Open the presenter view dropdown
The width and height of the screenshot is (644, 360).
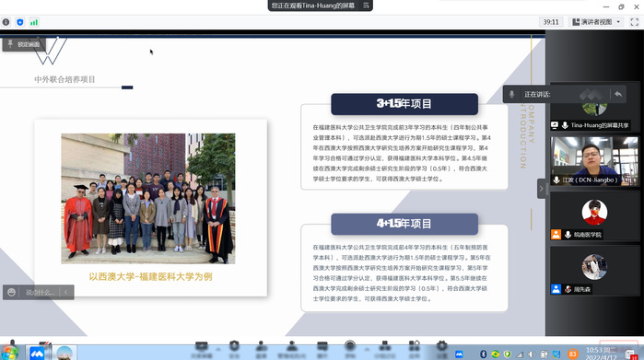596,22
